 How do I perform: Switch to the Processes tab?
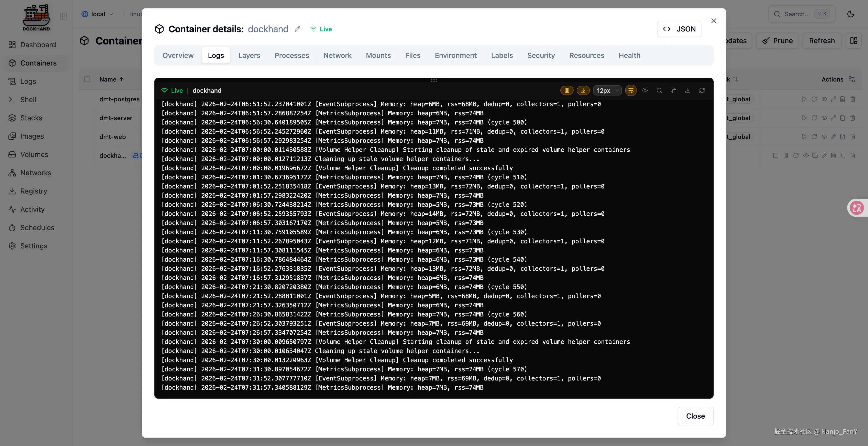[291, 55]
